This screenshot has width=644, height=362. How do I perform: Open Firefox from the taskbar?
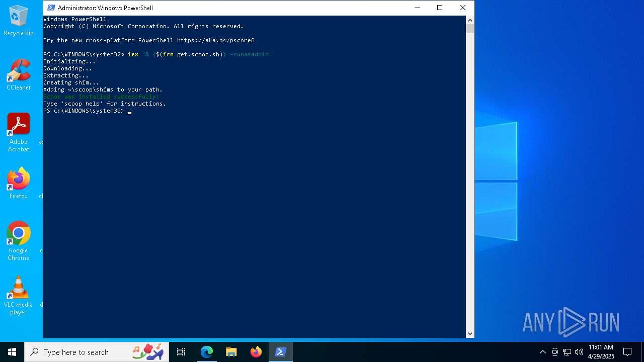(x=256, y=352)
